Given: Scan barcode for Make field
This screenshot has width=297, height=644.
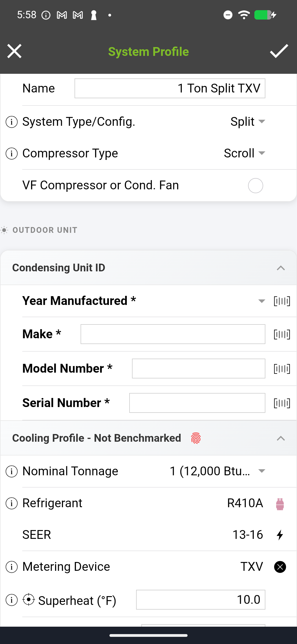Looking at the screenshot, I should click(282, 334).
